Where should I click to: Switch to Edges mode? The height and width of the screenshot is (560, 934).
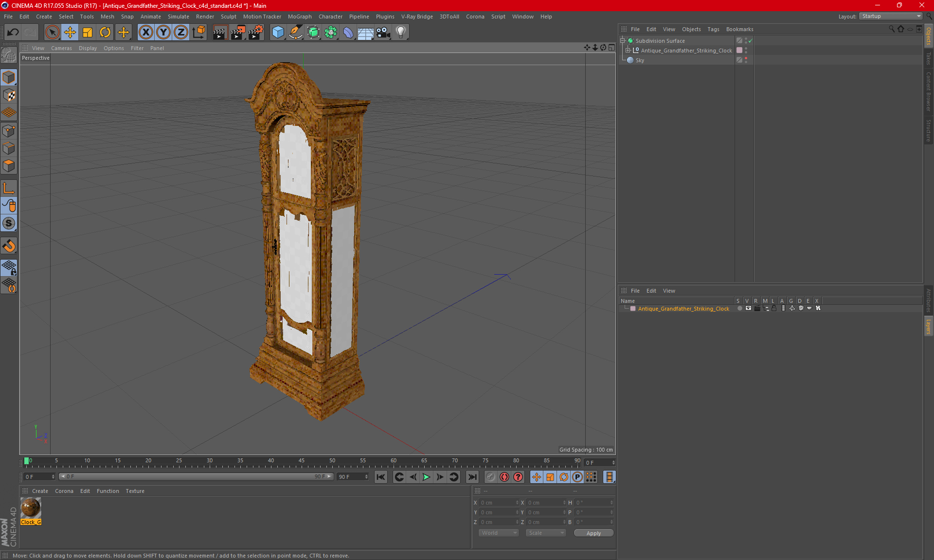coord(9,148)
